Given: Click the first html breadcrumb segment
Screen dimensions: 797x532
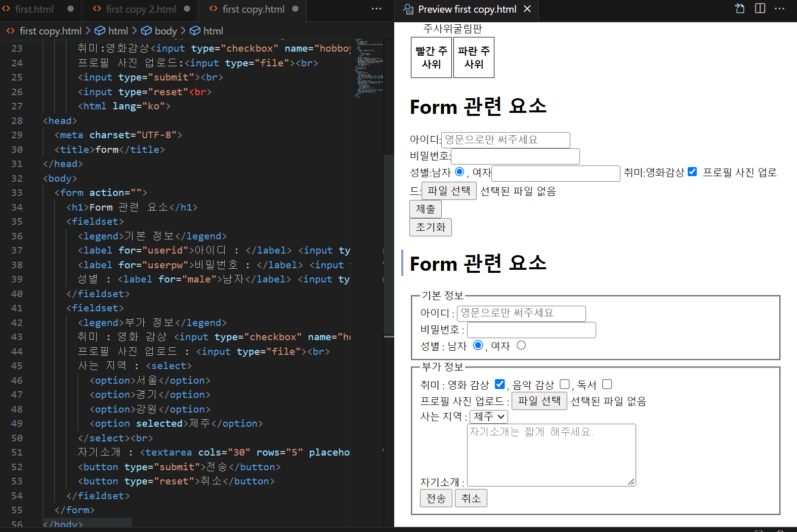Looking at the screenshot, I should [118, 31].
